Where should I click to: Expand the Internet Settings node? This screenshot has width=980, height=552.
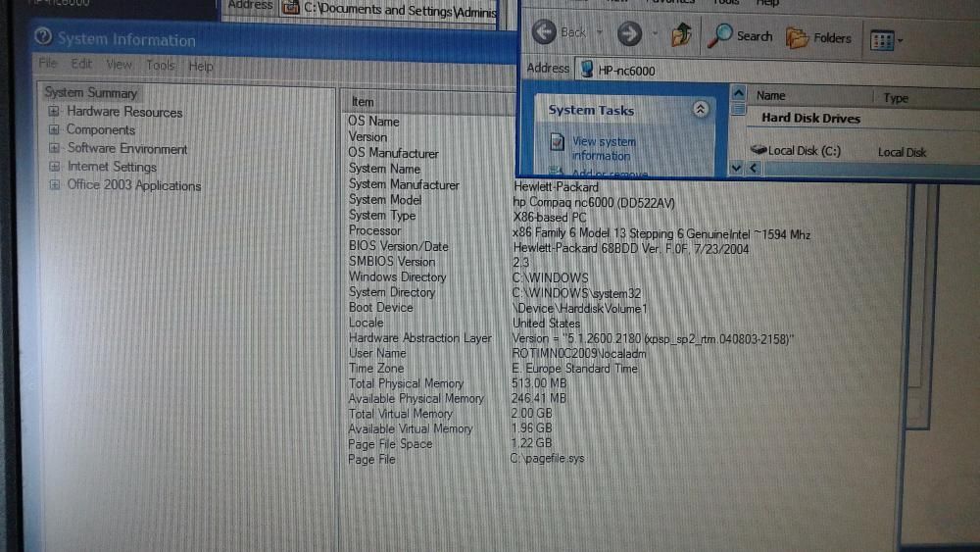tap(54, 167)
